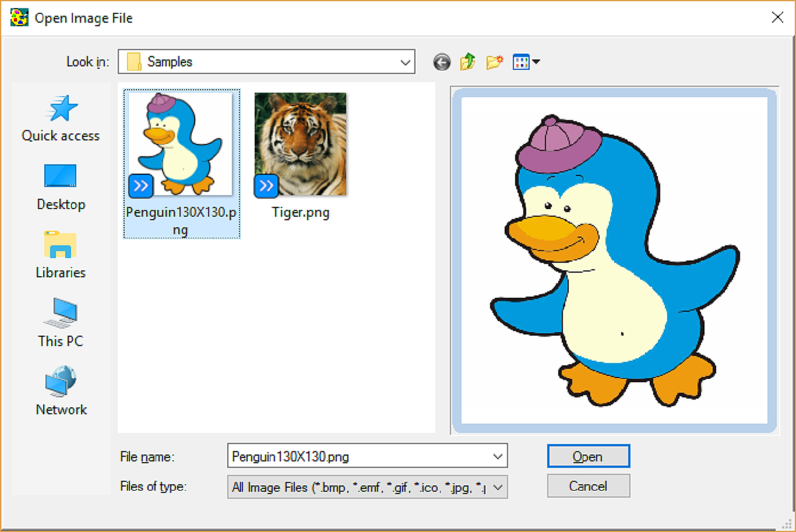Click the chevron badge on the Penguin thumbnail
The width and height of the screenshot is (796, 532).
pos(140,186)
